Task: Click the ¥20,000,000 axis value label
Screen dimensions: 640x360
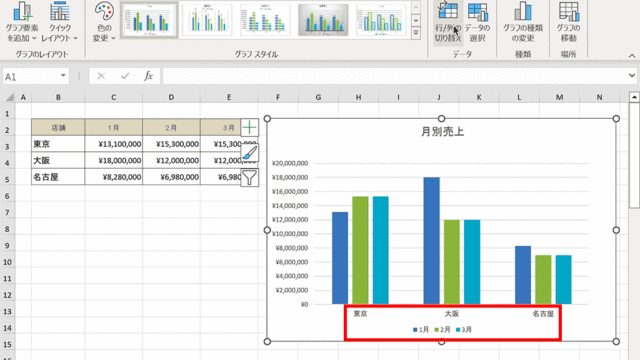Action: (x=290, y=163)
